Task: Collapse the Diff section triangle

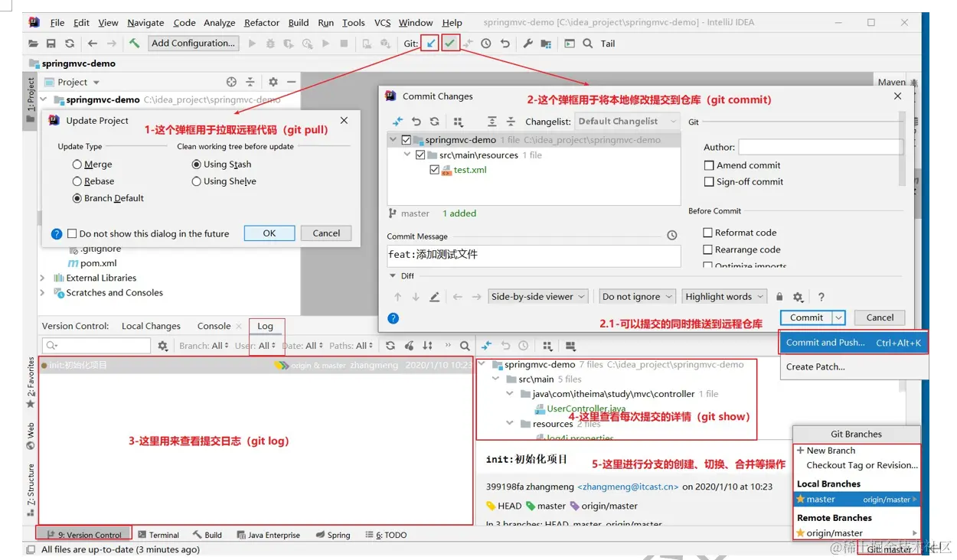Action: click(391, 276)
